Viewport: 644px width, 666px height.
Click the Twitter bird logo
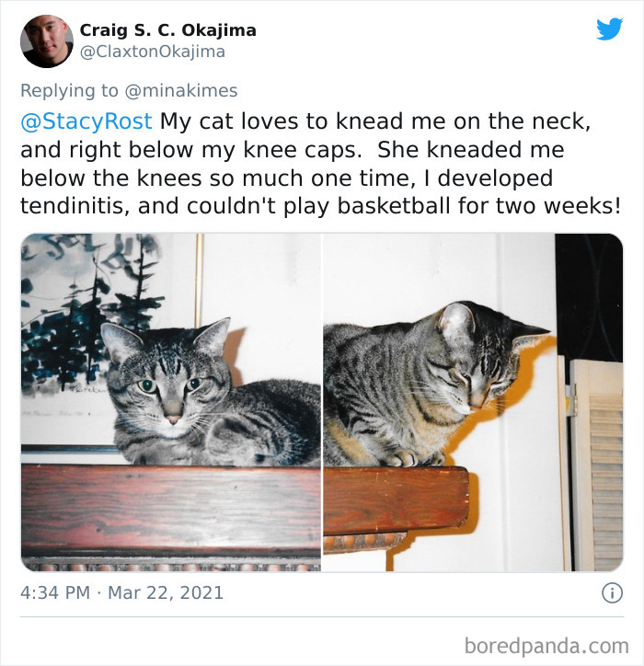[610, 29]
